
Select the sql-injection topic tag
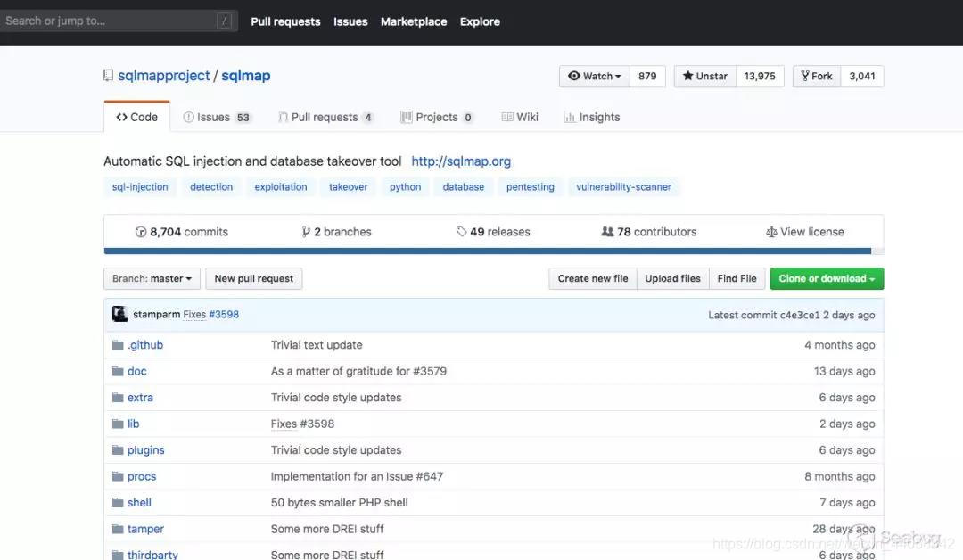pos(140,187)
